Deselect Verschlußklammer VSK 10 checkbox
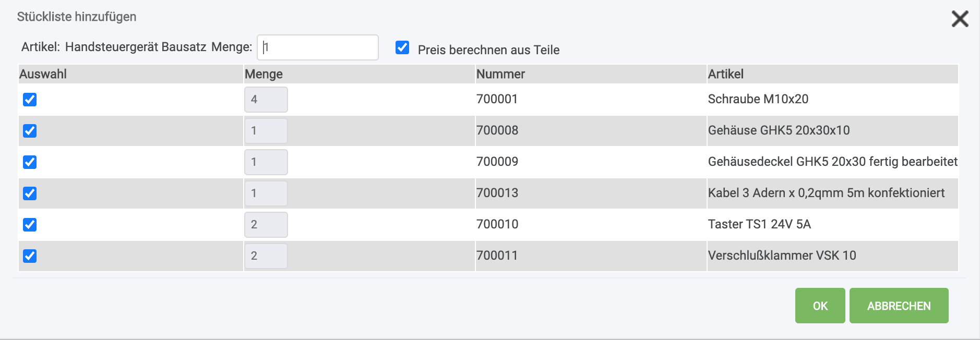 point(30,256)
